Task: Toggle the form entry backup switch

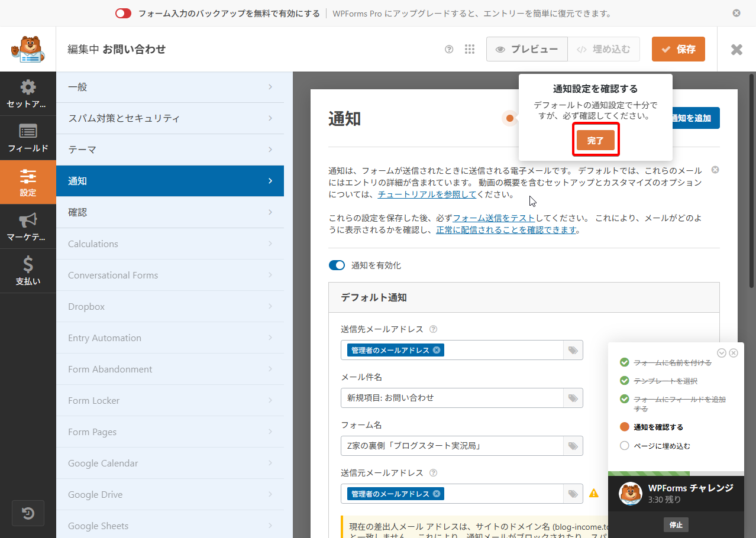Action: coord(123,14)
